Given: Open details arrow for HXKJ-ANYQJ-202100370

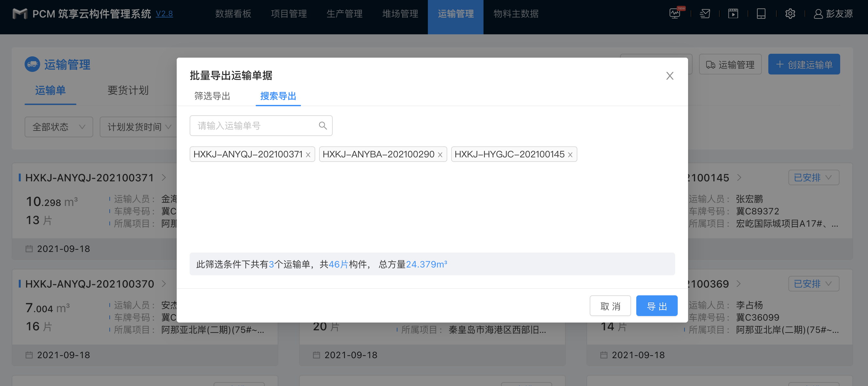Looking at the screenshot, I should (164, 284).
